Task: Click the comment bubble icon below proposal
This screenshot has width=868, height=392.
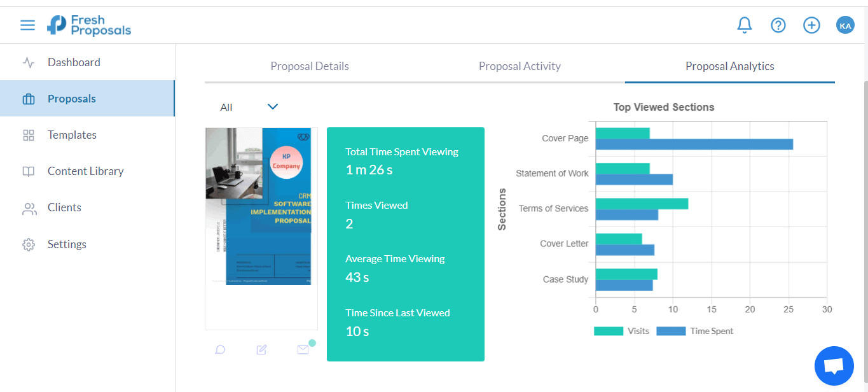Action: (220, 349)
